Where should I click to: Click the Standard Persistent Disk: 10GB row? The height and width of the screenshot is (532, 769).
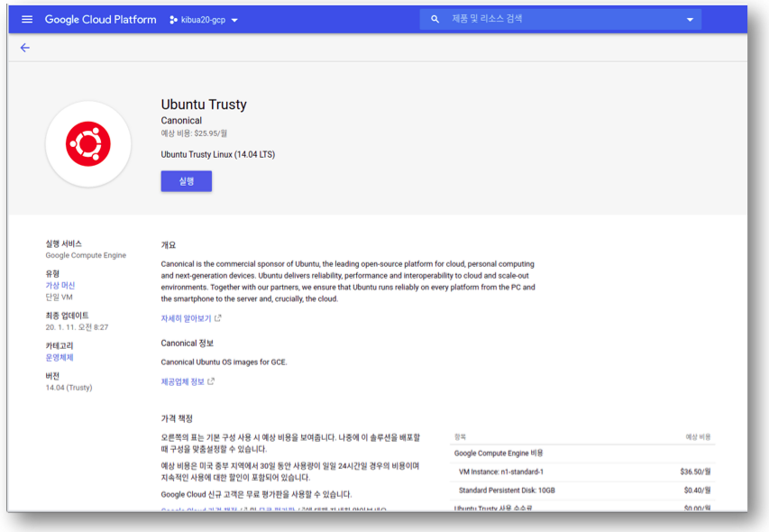click(x=582, y=491)
